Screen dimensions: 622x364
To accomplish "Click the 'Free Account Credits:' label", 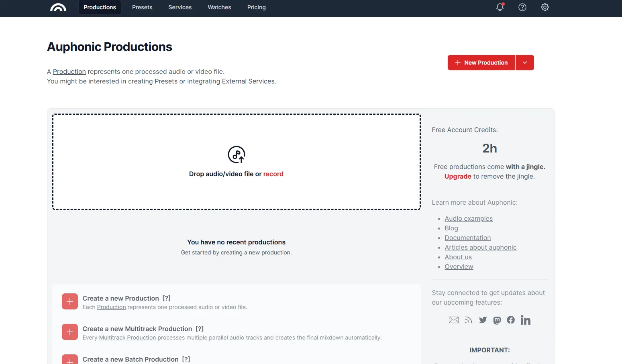I will (465, 130).
